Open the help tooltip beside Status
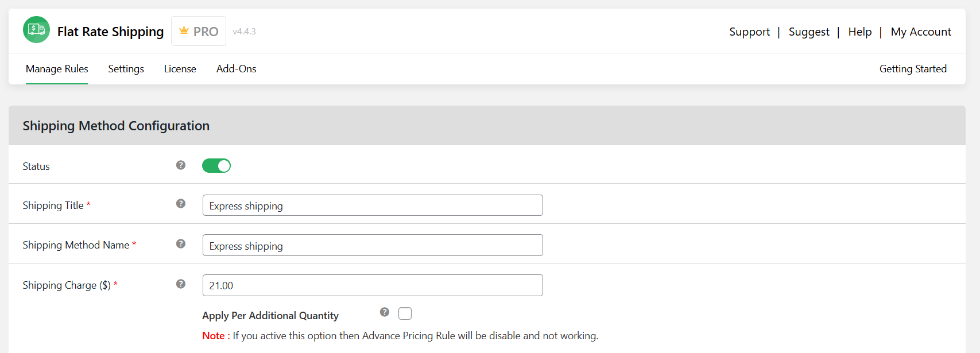Screen dimensions: 980x353 (x=181, y=165)
